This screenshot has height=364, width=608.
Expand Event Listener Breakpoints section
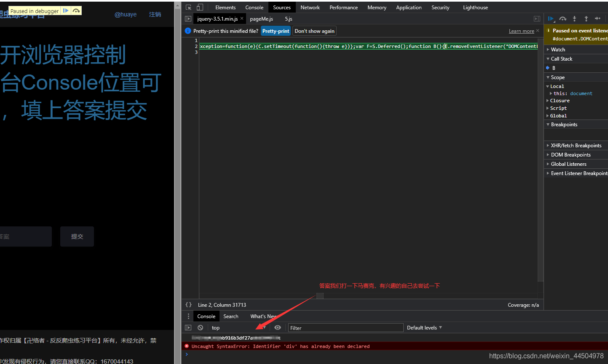576,173
